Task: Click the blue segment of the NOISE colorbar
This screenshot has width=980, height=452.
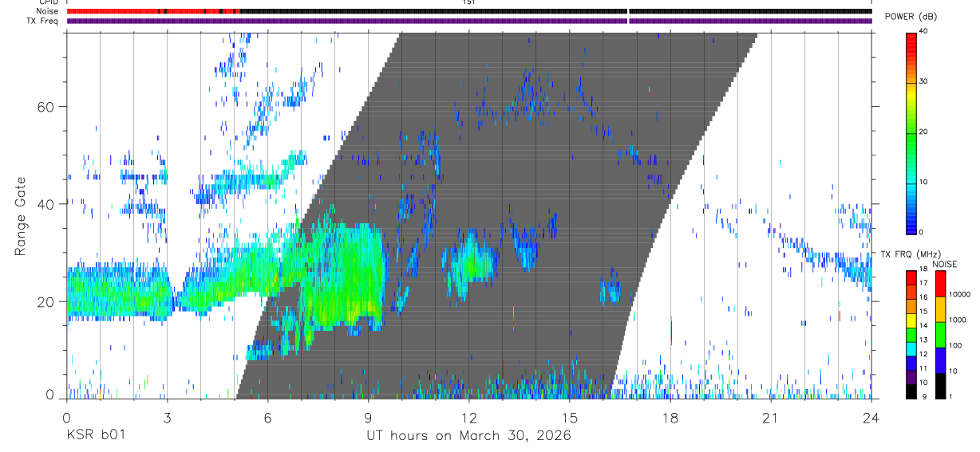Action: click(940, 360)
